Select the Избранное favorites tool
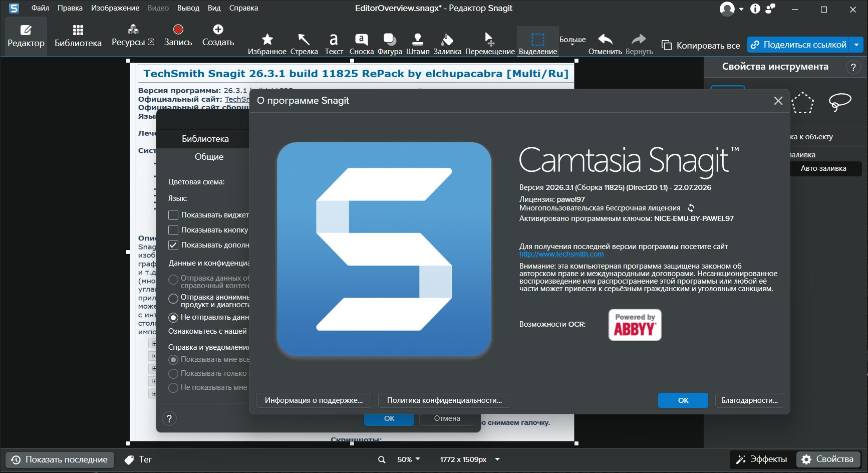Image resolution: width=868 pixels, height=473 pixels. [x=267, y=44]
